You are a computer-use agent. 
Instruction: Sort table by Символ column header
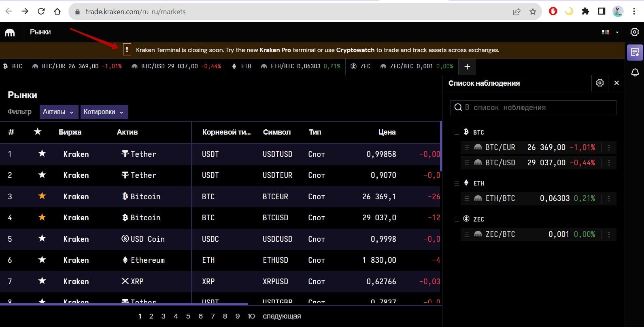[x=277, y=132]
